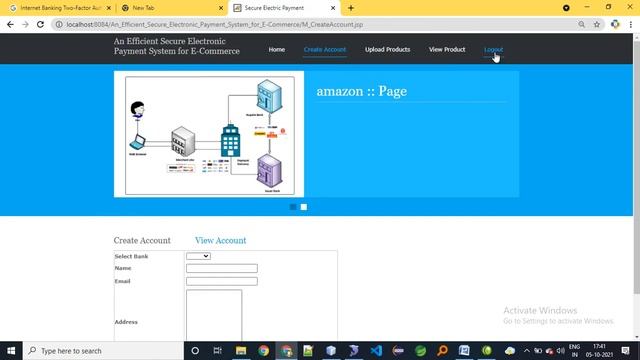Open the MySQL Workbench dolphin icon on taskbar
Image resolution: width=640 pixels, height=360 pixels.
tap(353, 351)
